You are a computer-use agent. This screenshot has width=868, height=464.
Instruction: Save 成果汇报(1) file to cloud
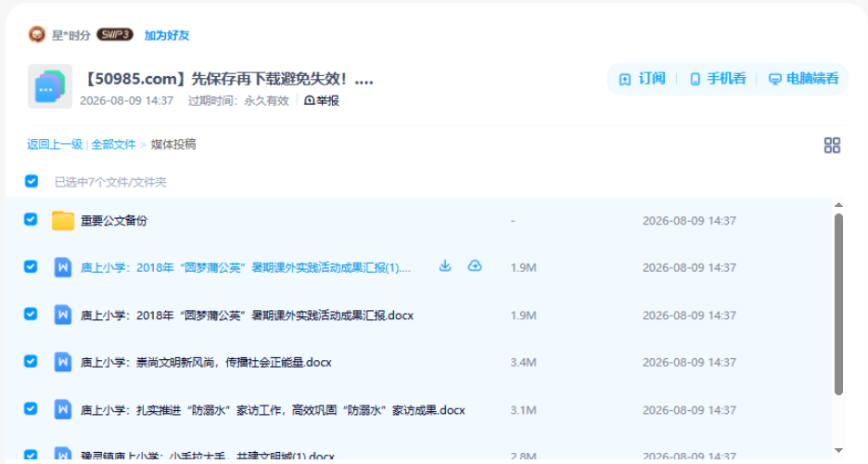pyautogui.click(x=475, y=266)
